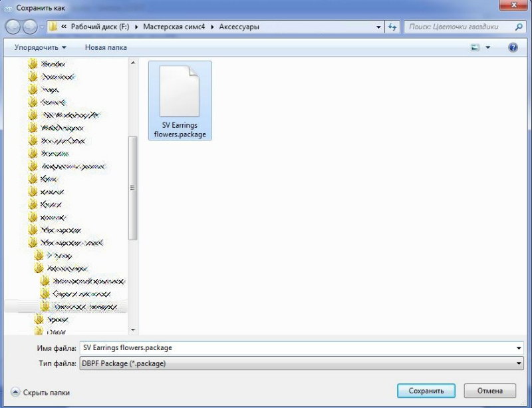Click the Мастерская симс4 breadcrumb segment
The height and width of the screenshot is (408, 532).
click(176, 27)
